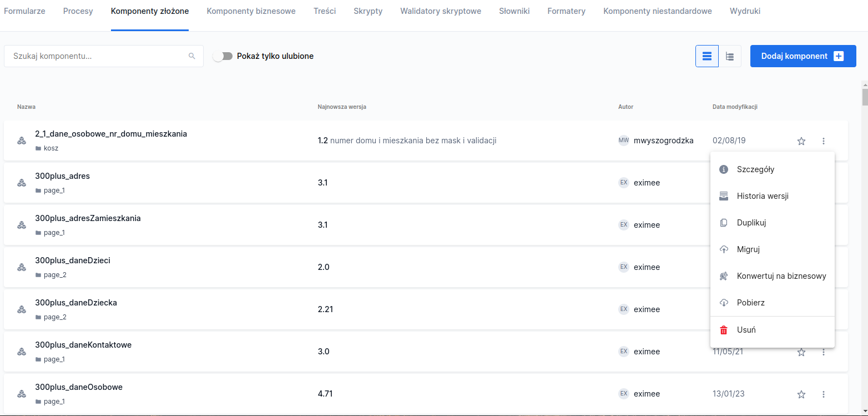This screenshot has width=868, height=416.
Task: Switch to tree list view icon
Action: [x=730, y=56]
